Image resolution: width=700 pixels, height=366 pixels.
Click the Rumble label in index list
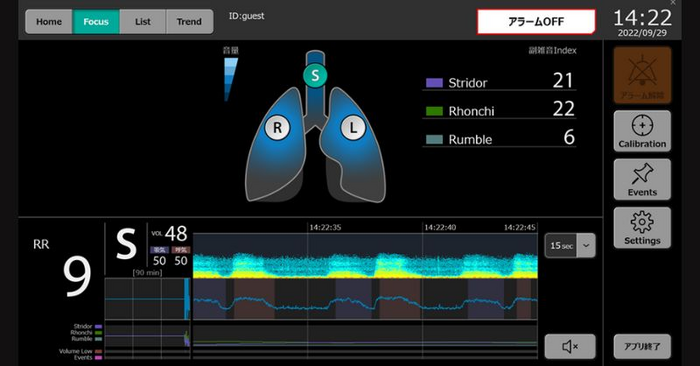pyautogui.click(x=470, y=140)
